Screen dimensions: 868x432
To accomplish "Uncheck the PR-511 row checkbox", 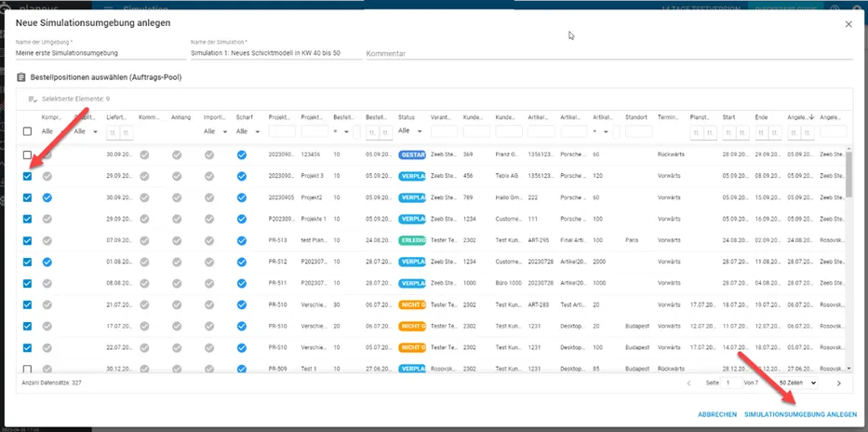I will pyautogui.click(x=27, y=283).
